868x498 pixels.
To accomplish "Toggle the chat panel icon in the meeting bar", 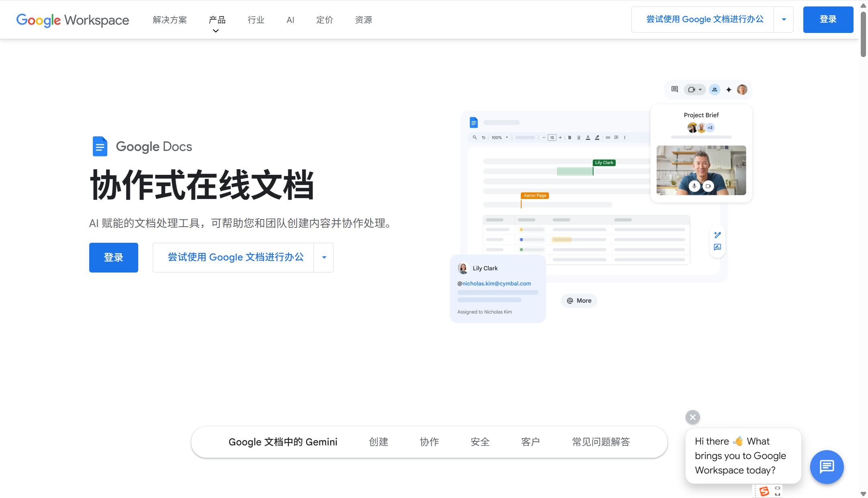I will point(675,90).
